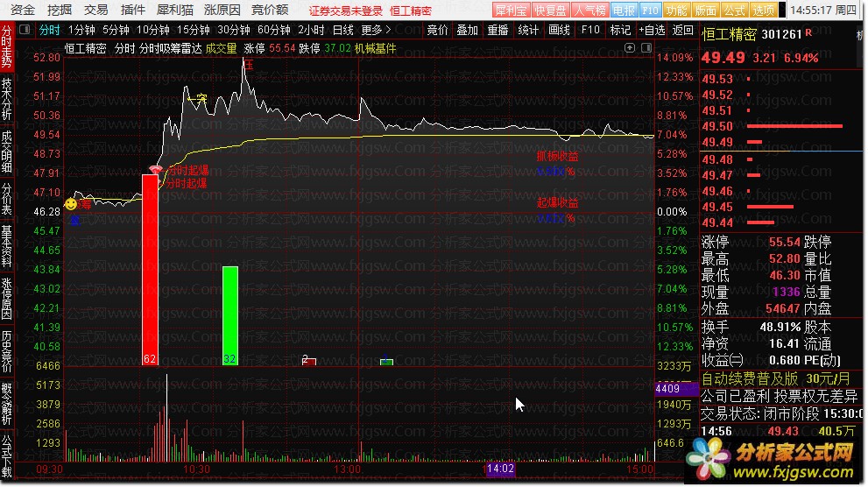Image resolution: width=868 pixels, height=487 pixels.
Task: Open the 公式下载 sidebar tab
Action: point(6,456)
